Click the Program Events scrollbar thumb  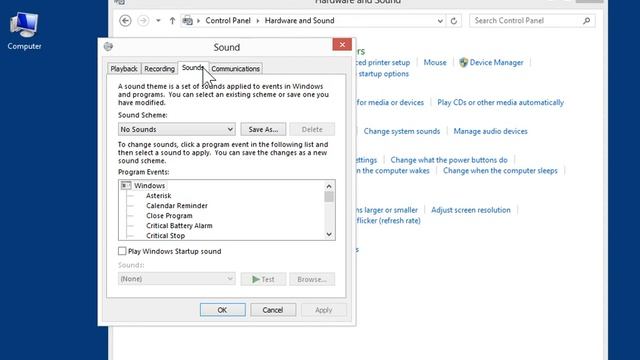[329, 197]
